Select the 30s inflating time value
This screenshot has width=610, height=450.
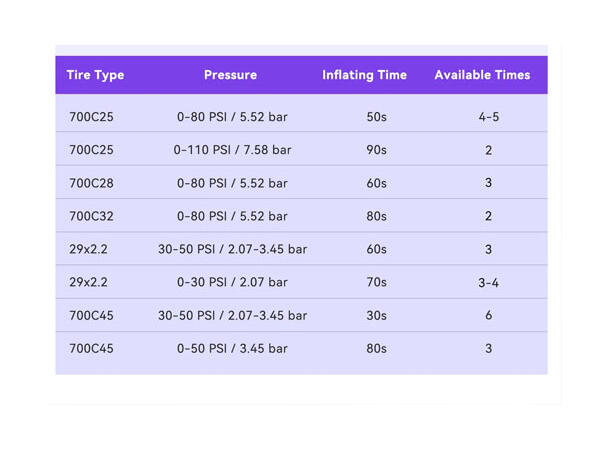coord(376,315)
